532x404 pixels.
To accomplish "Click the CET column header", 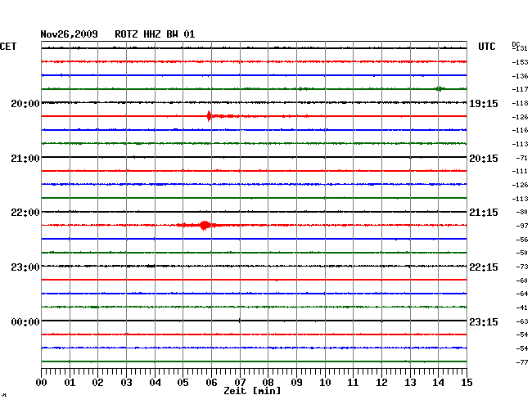I will click(x=8, y=47).
